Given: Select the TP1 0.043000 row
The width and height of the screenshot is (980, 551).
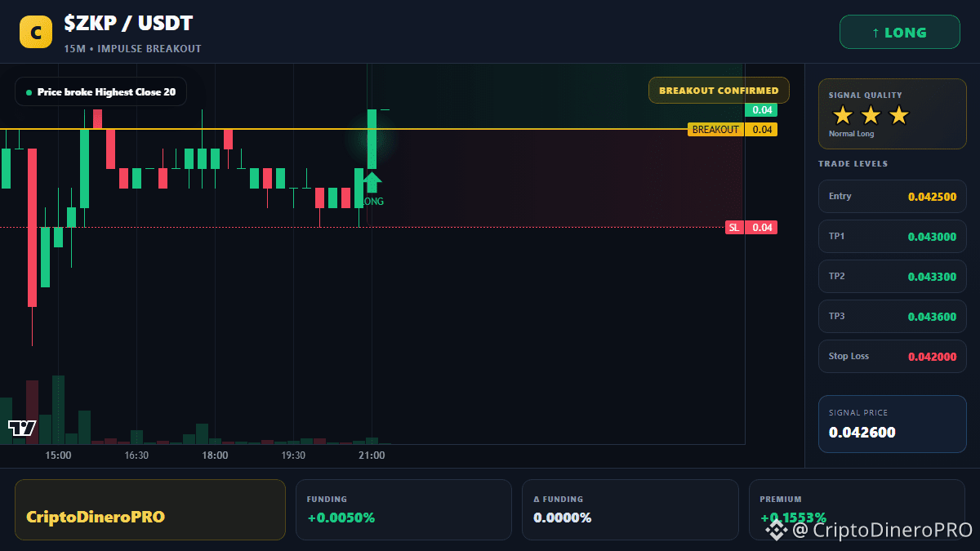Looking at the screenshot, I should [x=892, y=236].
